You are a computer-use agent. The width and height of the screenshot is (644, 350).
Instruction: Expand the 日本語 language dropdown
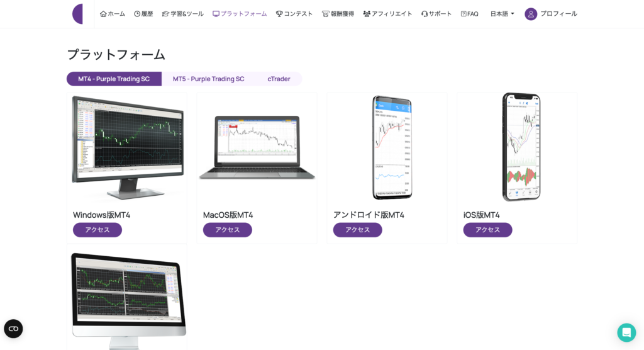tap(502, 14)
